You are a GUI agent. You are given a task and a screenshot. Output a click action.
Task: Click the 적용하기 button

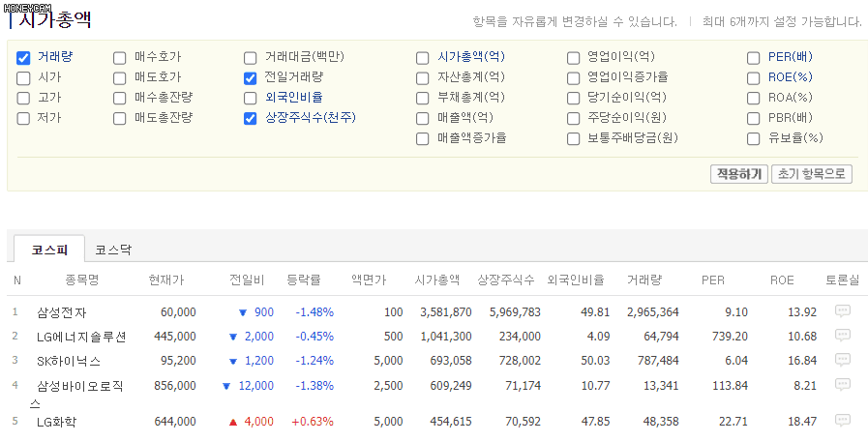(x=739, y=174)
